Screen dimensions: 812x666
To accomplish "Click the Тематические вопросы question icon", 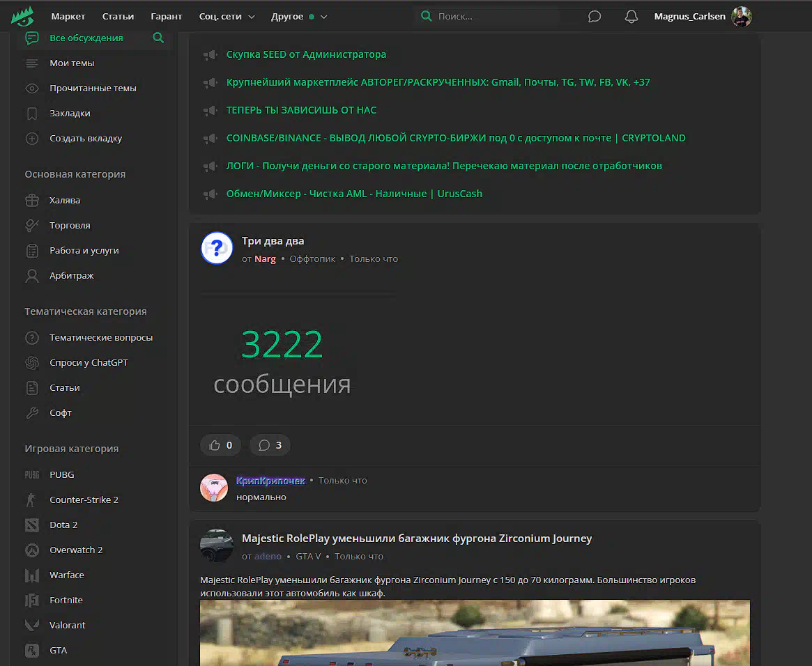I will (32, 338).
